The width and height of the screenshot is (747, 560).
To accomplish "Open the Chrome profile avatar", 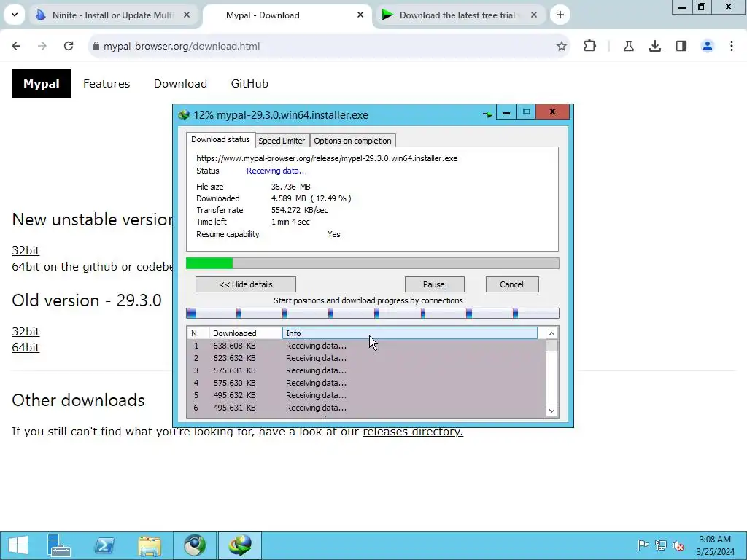I will point(708,46).
